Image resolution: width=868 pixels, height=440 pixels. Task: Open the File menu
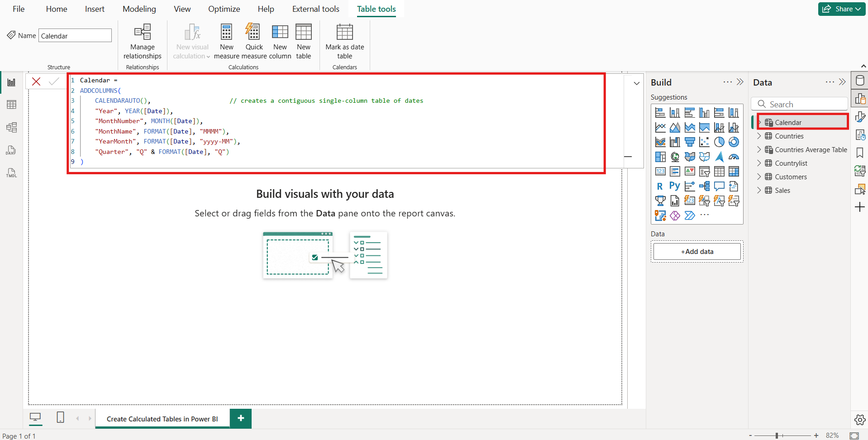coord(19,9)
